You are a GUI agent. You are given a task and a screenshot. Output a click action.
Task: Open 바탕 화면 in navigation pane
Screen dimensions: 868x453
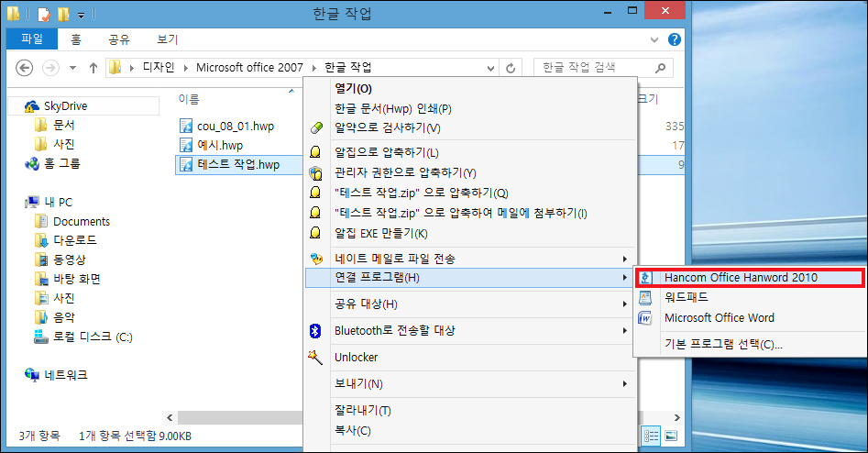[76, 279]
